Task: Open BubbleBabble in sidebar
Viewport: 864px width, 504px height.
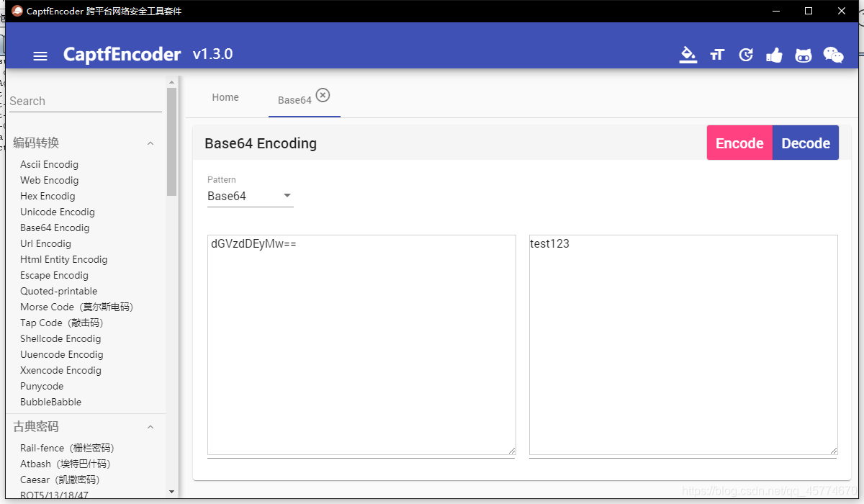Action: (50, 402)
